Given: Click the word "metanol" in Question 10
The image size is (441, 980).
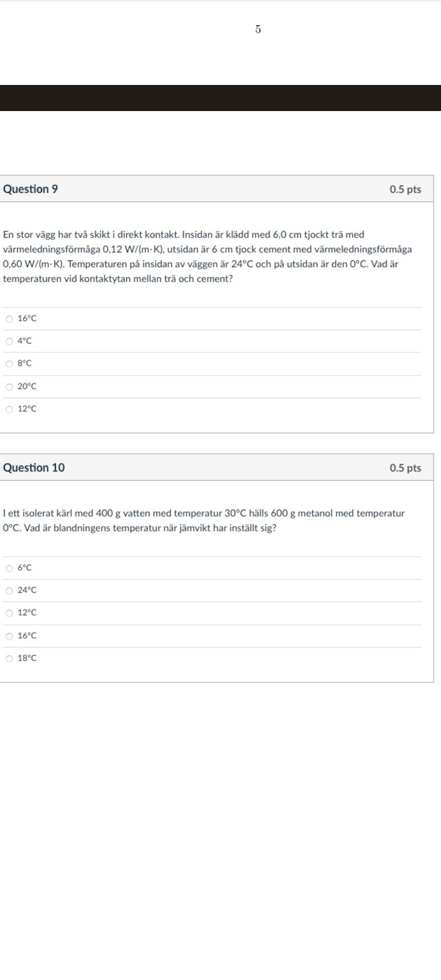Looking at the screenshot, I should tap(314, 513).
